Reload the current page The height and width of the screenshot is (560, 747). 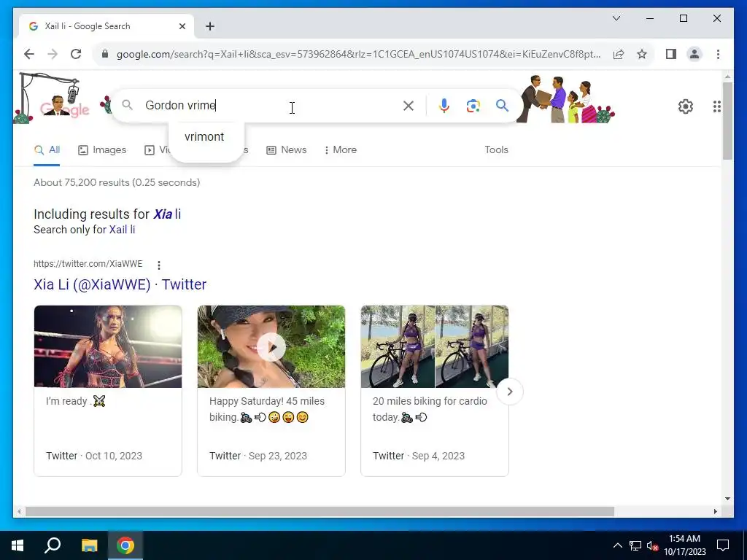(76, 54)
